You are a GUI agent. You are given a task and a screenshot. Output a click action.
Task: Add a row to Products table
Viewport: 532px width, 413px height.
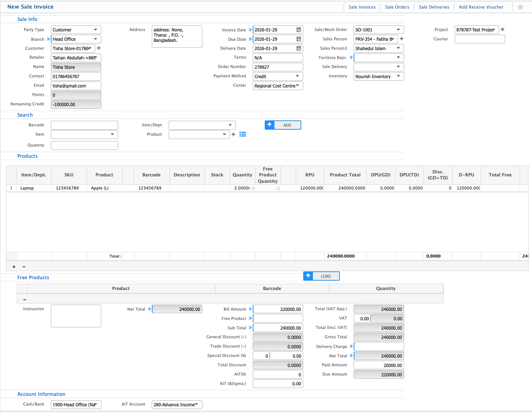[14, 267]
